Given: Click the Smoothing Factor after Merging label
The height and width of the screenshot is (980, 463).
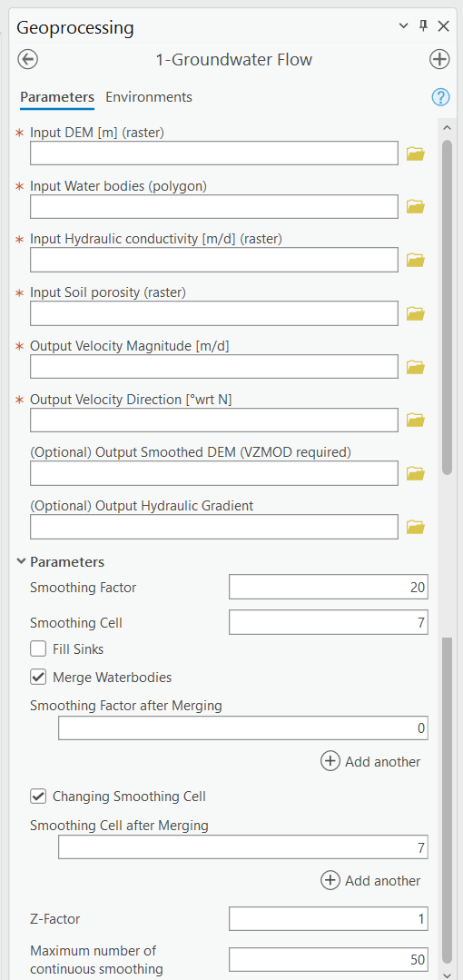Looking at the screenshot, I should coord(126,706).
